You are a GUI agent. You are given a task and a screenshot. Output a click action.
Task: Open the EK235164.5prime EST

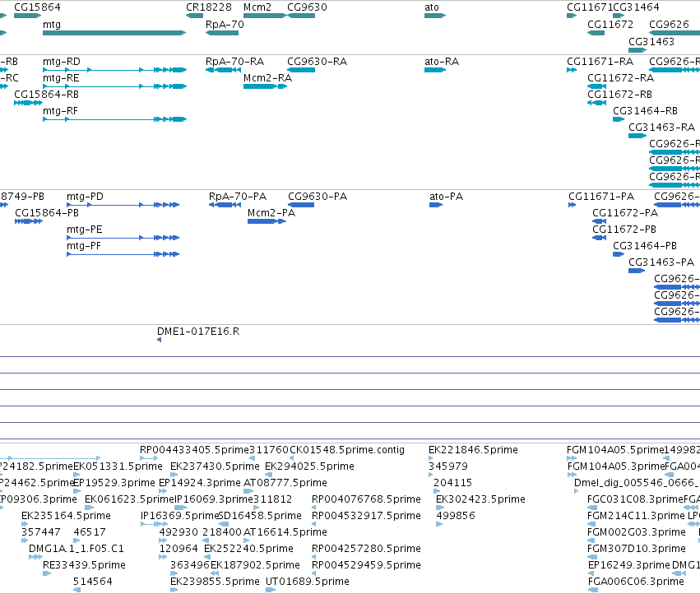(25, 524)
